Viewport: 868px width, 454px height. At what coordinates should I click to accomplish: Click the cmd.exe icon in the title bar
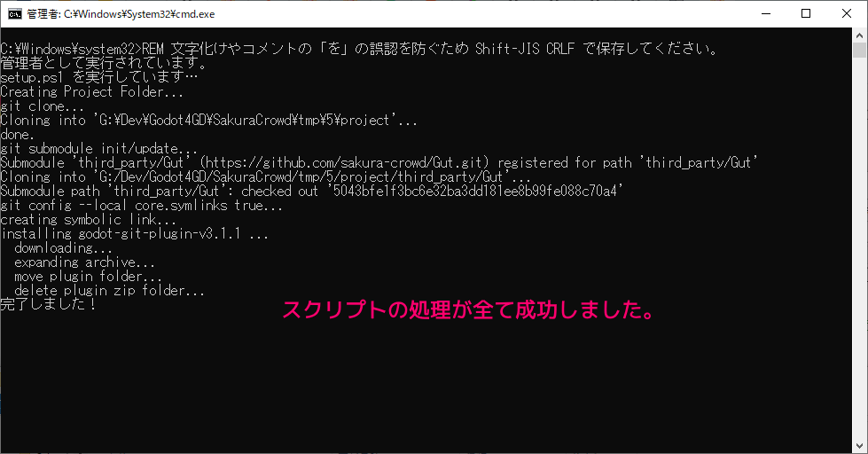point(15,14)
